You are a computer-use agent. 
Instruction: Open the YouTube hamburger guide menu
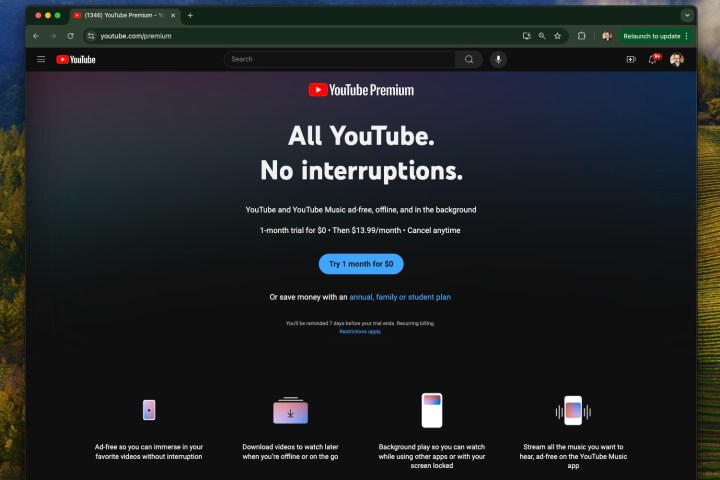[x=41, y=59]
